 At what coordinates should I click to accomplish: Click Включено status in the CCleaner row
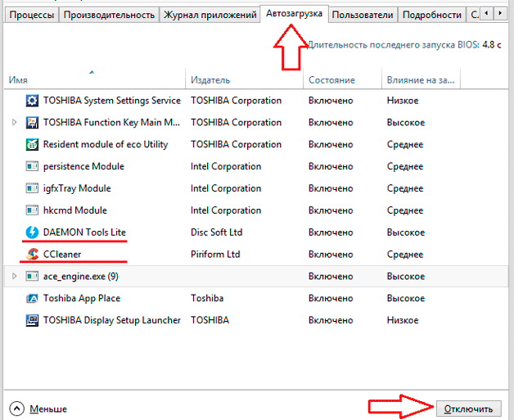(331, 254)
